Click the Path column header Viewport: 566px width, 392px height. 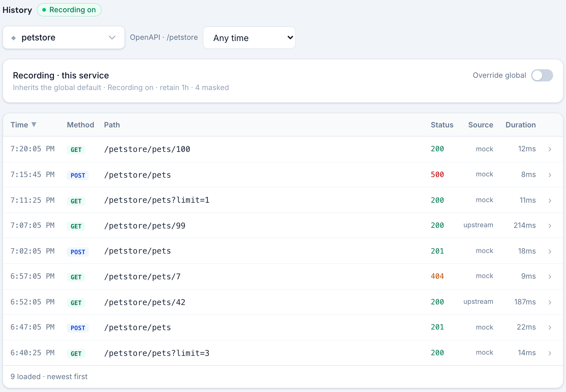pyautogui.click(x=112, y=125)
